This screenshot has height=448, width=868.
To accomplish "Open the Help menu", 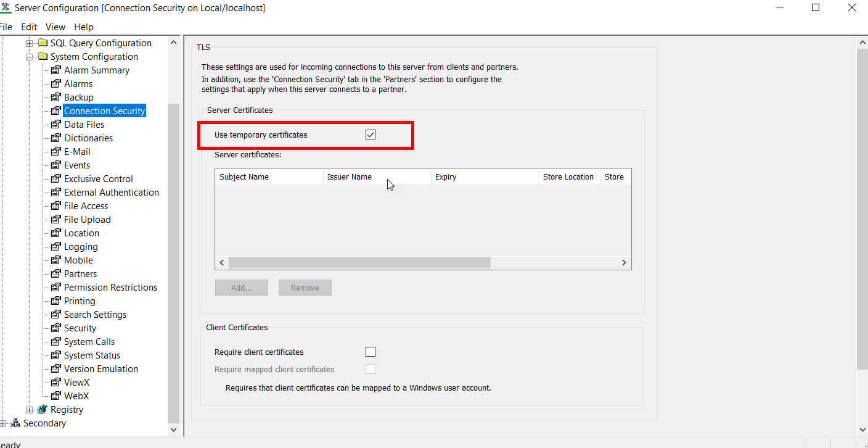I will [x=84, y=27].
